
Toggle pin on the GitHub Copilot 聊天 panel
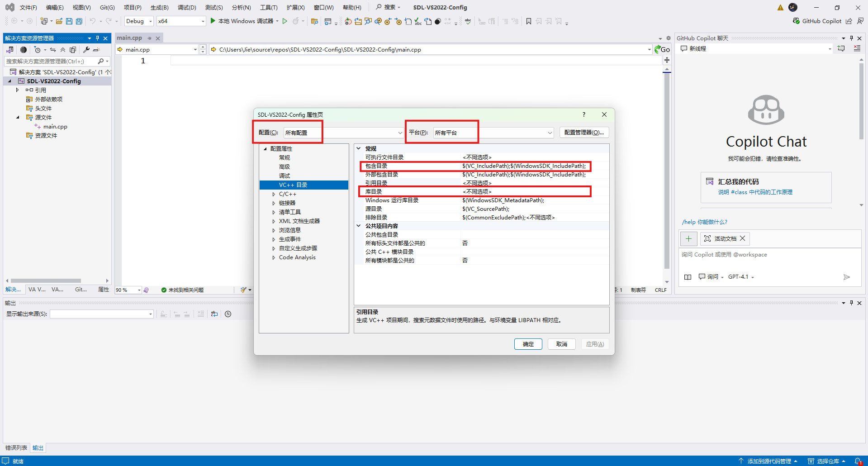click(x=851, y=38)
